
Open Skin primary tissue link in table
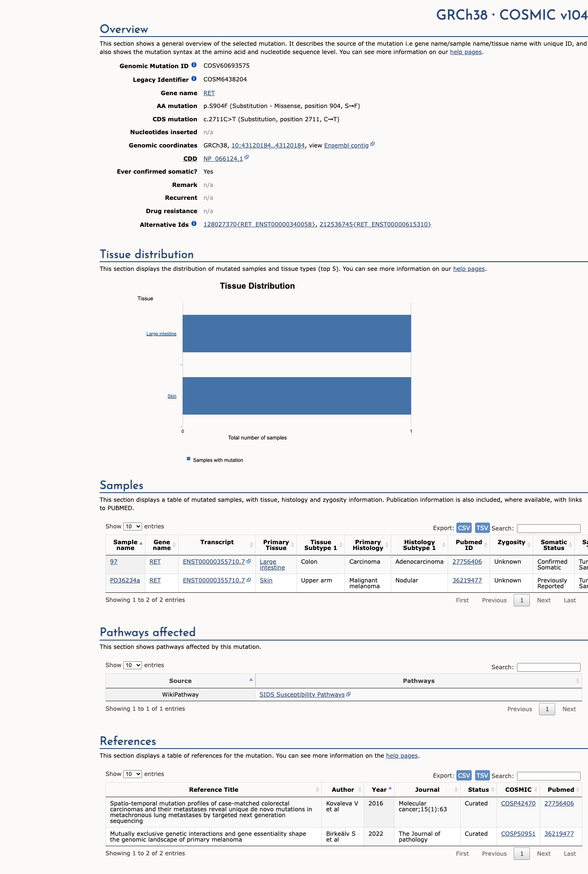[266, 580]
